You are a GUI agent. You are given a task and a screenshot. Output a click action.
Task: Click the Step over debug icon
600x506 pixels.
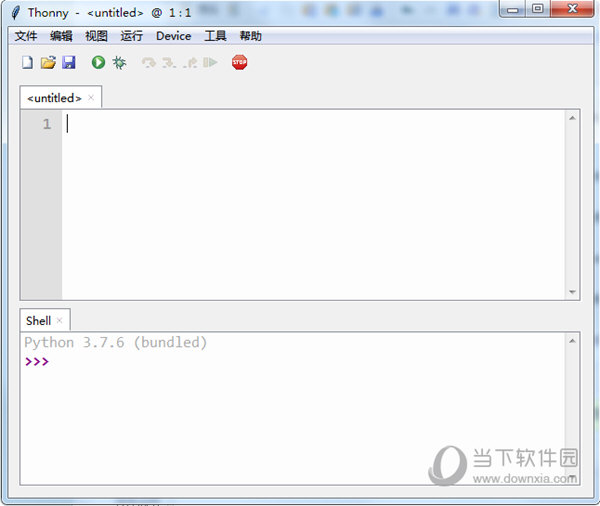click(x=149, y=62)
